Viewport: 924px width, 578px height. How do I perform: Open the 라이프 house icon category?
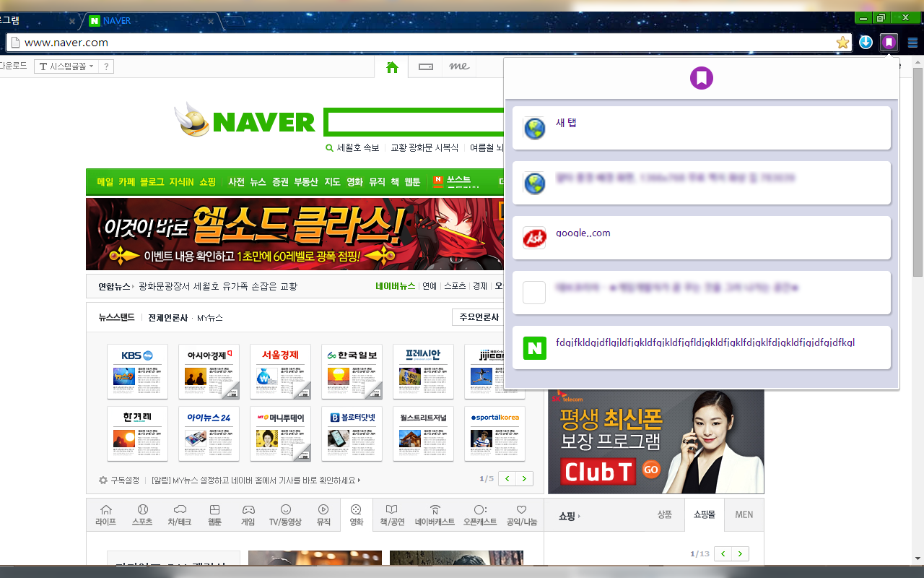click(x=105, y=515)
